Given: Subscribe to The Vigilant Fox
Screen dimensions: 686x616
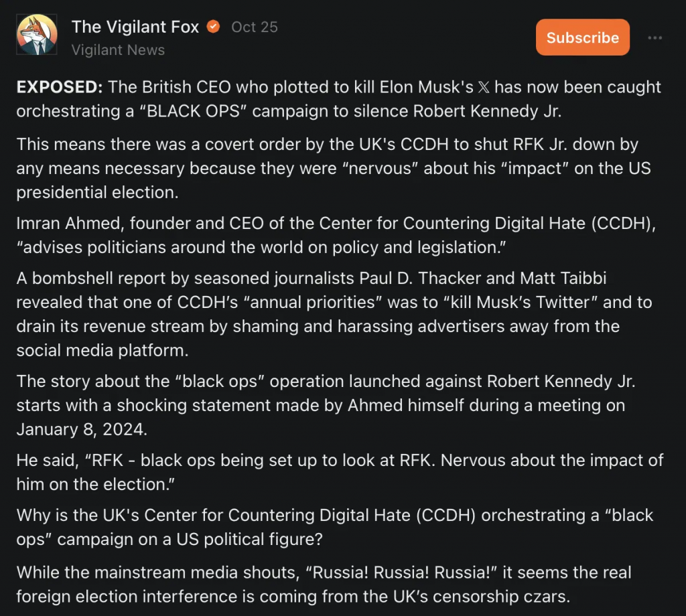Looking at the screenshot, I should point(582,37).
